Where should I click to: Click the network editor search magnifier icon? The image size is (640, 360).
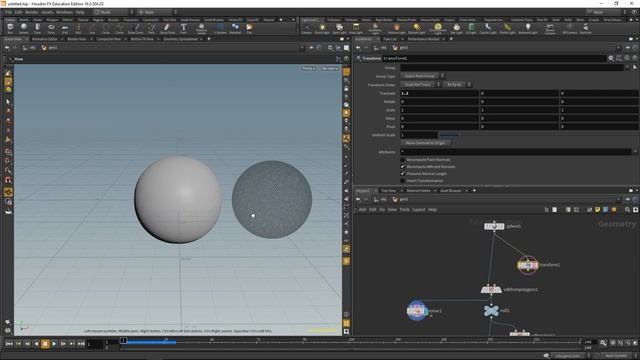[x=627, y=209]
